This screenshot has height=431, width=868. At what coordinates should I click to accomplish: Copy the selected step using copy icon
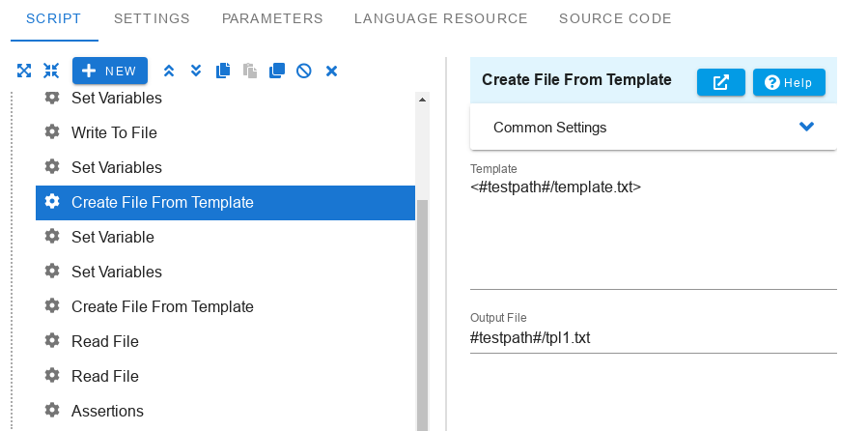point(223,71)
